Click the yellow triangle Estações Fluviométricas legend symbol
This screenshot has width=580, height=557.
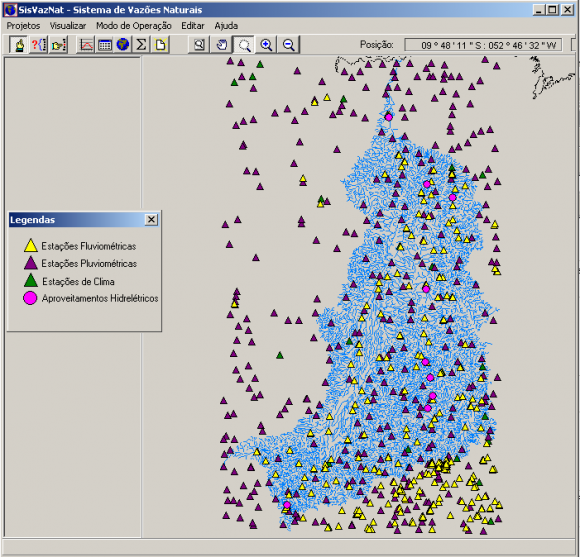click(x=30, y=245)
